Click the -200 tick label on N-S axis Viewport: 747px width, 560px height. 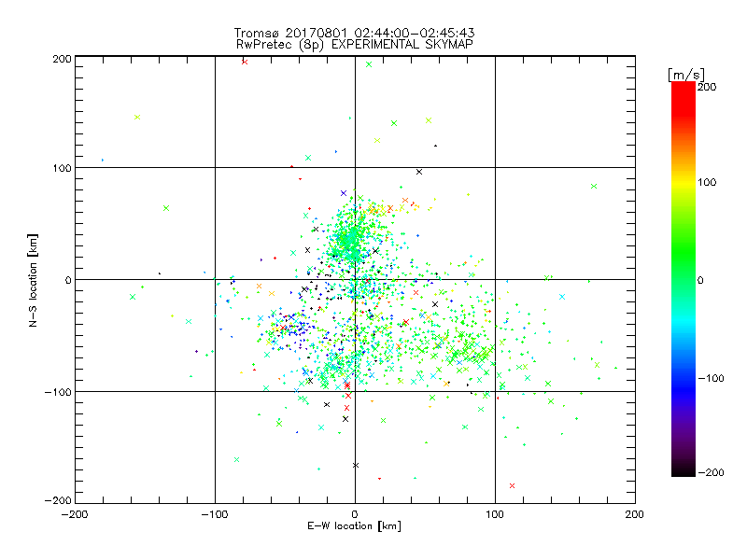58,501
